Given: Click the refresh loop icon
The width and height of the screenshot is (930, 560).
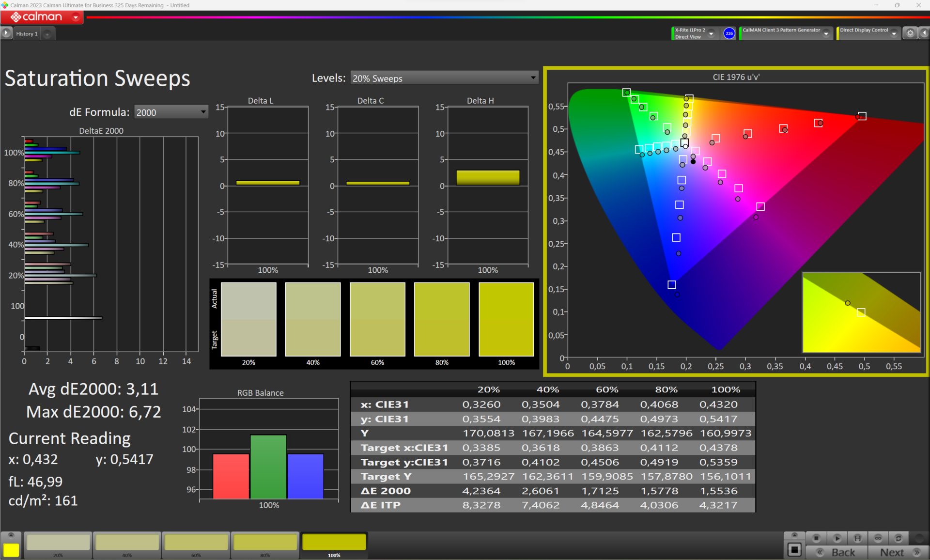Looking at the screenshot, I should [x=899, y=538].
